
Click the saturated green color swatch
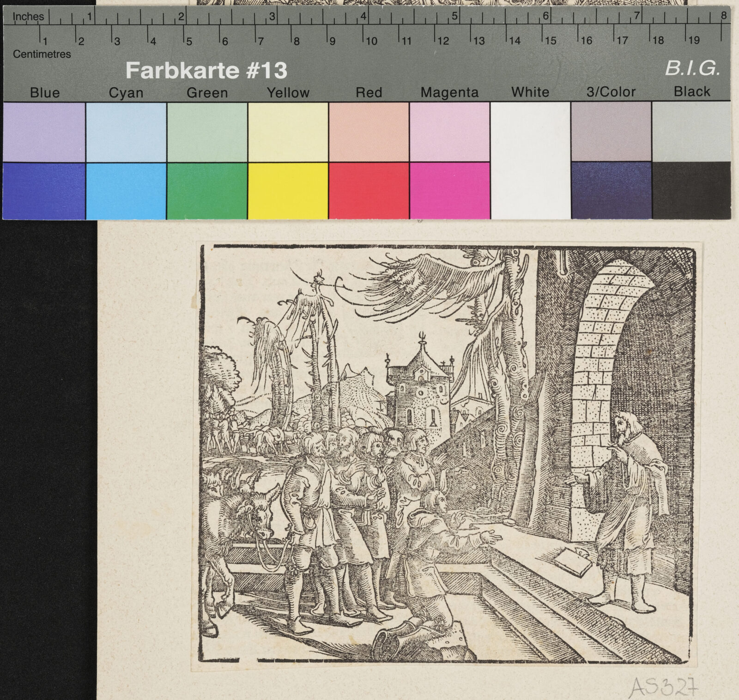tap(207, 191)
